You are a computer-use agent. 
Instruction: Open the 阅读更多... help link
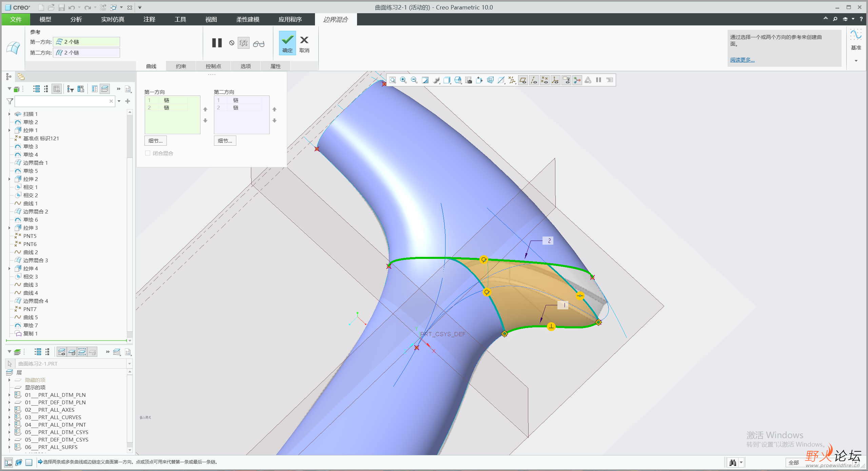pos(742,60)
